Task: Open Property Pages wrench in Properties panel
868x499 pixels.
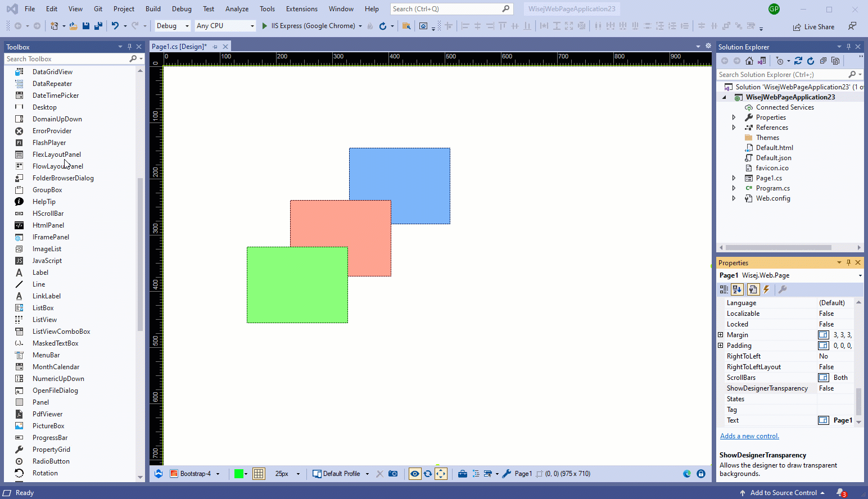Action: click(x=782, y=289)
